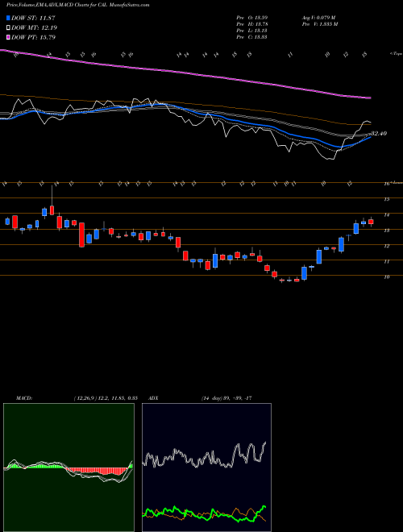Click the 13 price axis label
Screen dimensions: 403x532
[386, 231]
